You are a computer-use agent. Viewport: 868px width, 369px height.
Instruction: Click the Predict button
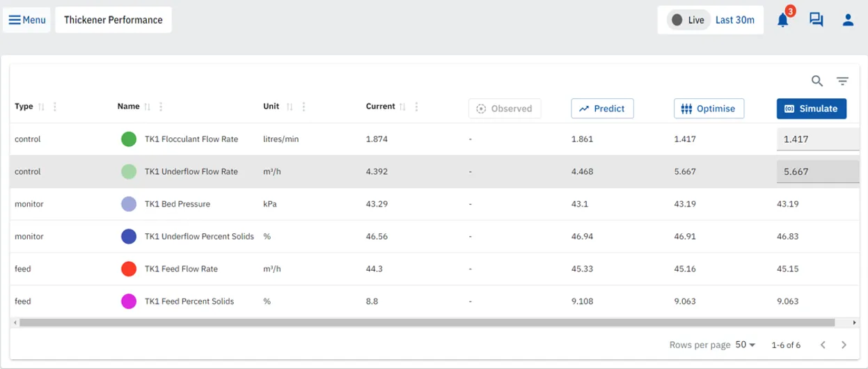pos(602,109)
